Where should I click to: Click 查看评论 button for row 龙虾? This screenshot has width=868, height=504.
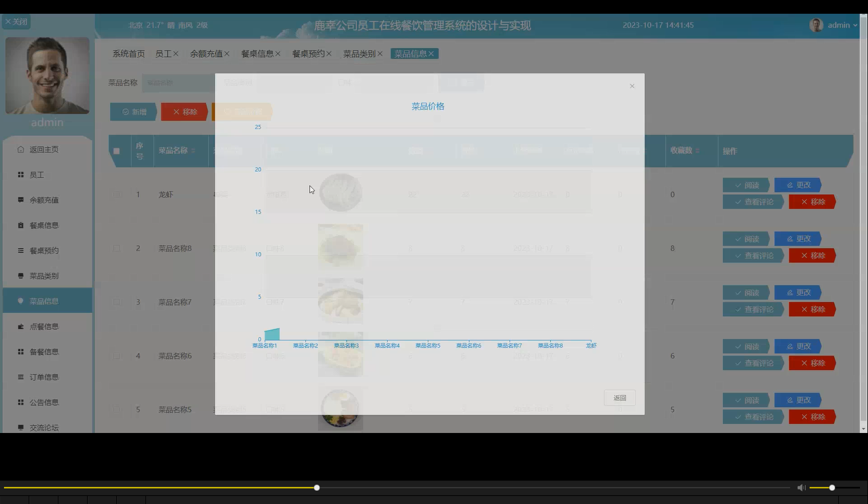[753, 202]
